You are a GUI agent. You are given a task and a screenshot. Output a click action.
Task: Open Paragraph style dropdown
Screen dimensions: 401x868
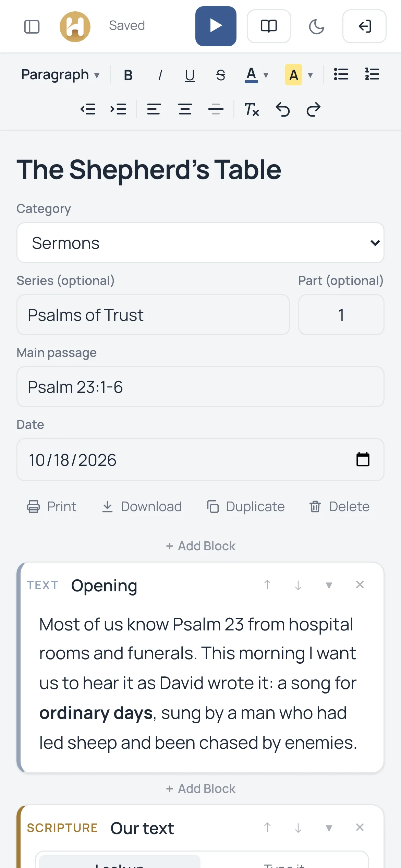(60, 75)
